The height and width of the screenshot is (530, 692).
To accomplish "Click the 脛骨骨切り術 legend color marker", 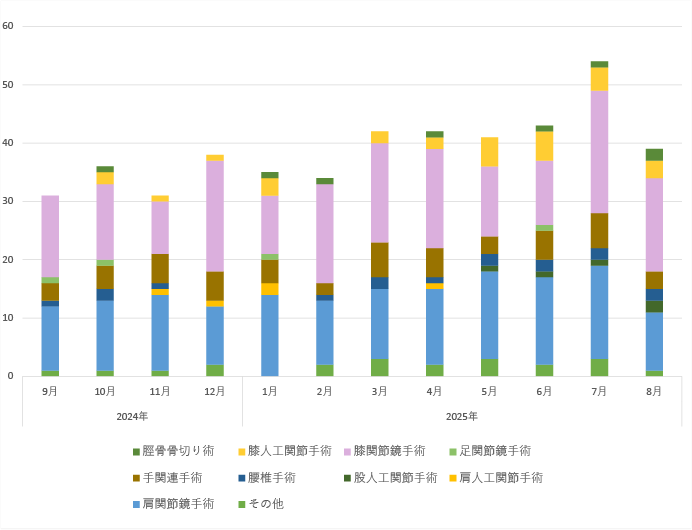I will point(135,451).
